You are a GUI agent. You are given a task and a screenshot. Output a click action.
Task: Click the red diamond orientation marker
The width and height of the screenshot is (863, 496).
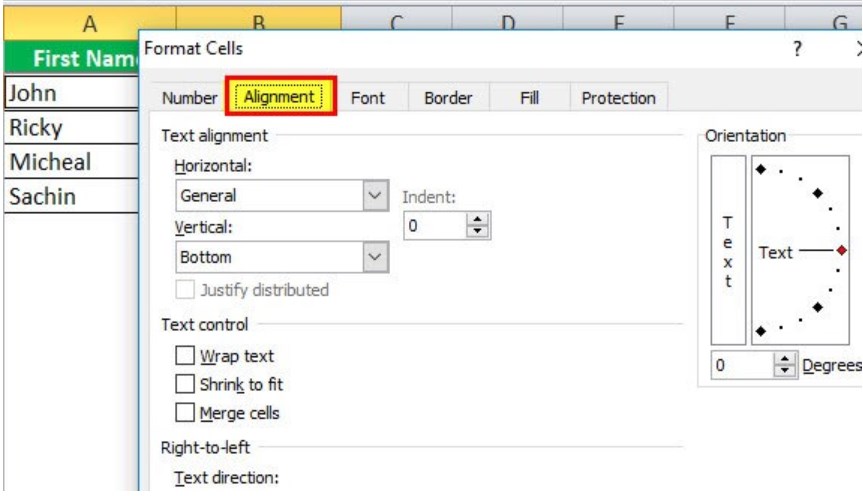coord(842,250)
